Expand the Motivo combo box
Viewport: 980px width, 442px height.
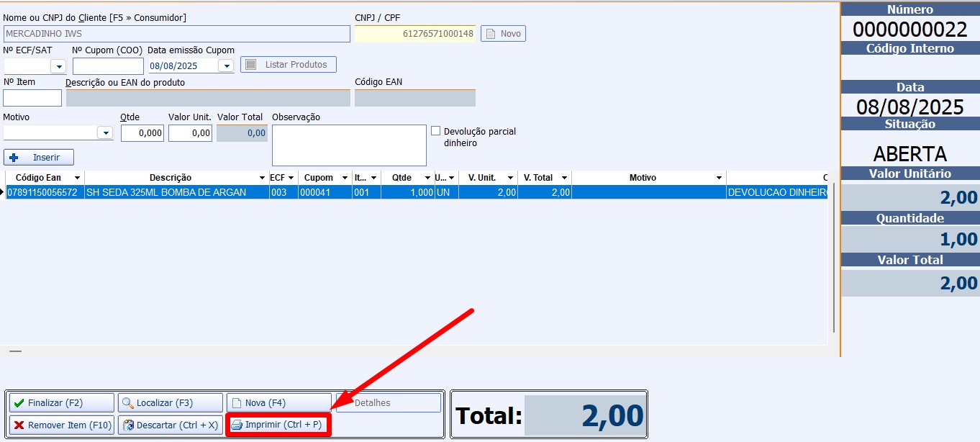pyautogui.click(x=105, y=133)
